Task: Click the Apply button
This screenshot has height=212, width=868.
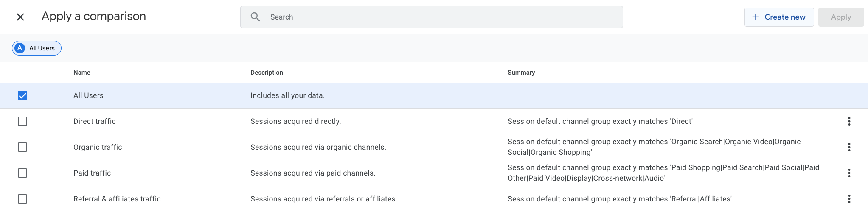Action: [x=841, y=17]
